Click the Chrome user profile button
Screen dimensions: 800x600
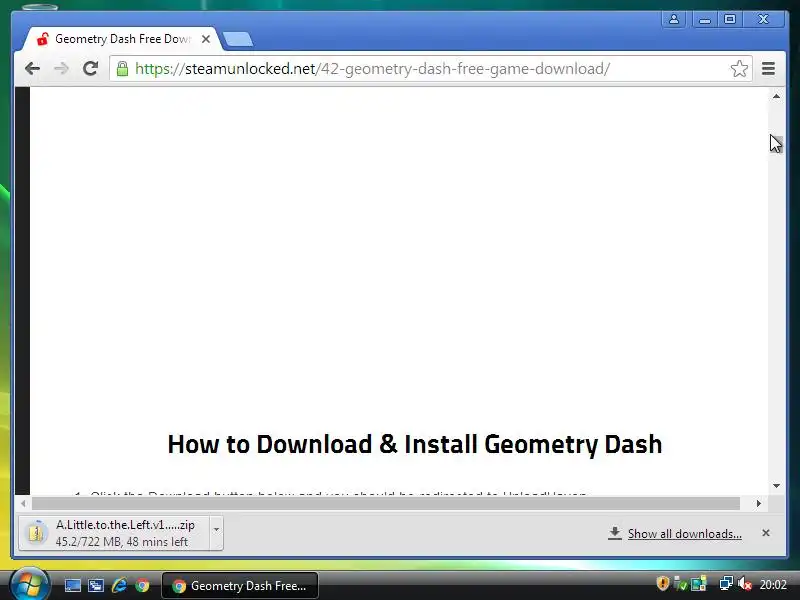[673, 19]
